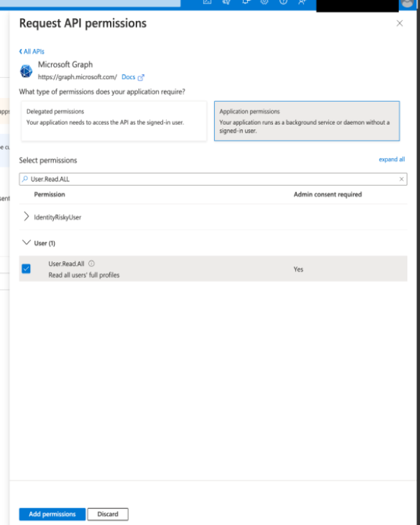This screenshot has height=525, width=420.
Task: Click the Microsoft Graph title text
Action: pyautogui.click(x=65, y=64)
